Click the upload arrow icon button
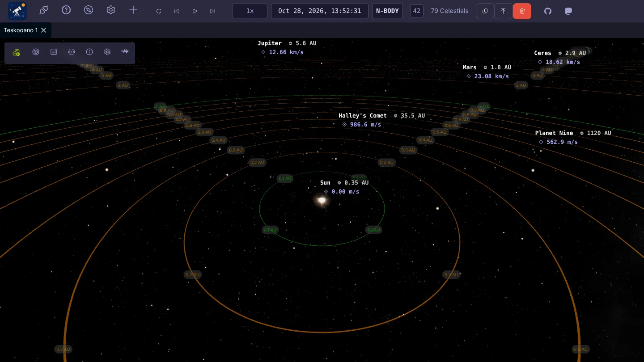 coord(503,11)
